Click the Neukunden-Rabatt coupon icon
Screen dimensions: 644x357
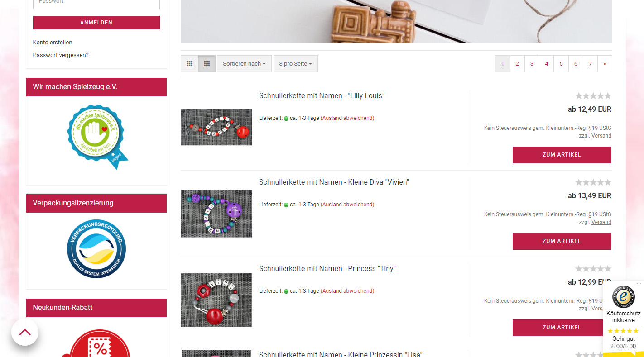click(x=97, y=344)
